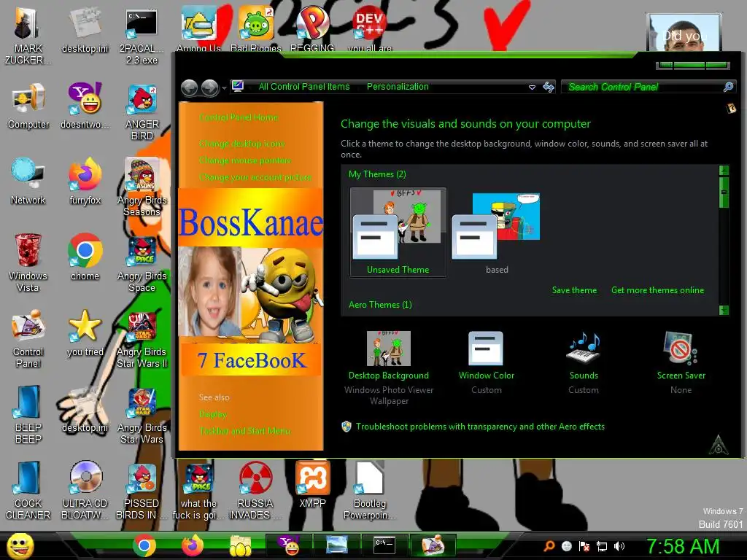
Task: Open the Among Us desktop shortcut
Action: click(198, 28)
